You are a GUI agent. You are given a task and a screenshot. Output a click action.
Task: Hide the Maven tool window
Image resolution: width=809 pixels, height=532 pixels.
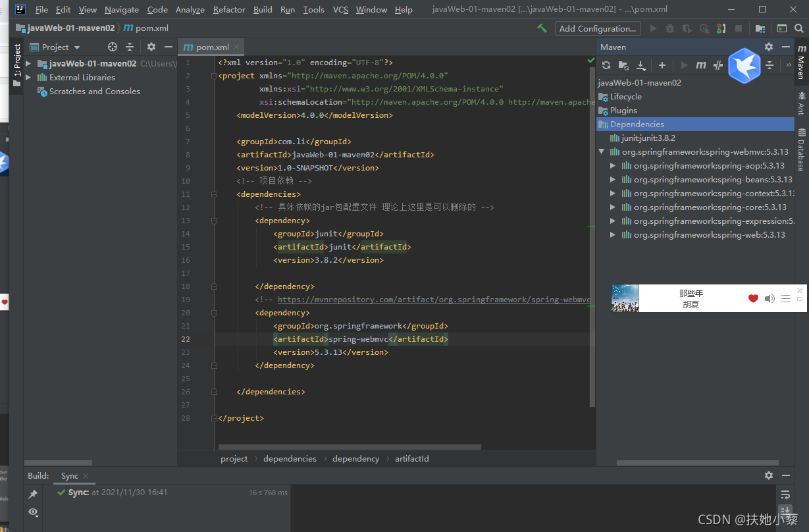coord(785,47)
